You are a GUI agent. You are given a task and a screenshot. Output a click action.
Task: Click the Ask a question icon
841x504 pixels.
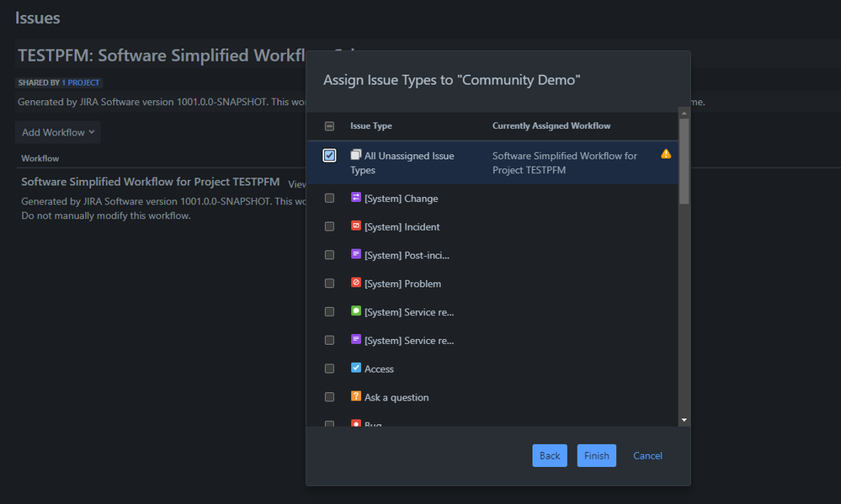[x=354, y=396]
